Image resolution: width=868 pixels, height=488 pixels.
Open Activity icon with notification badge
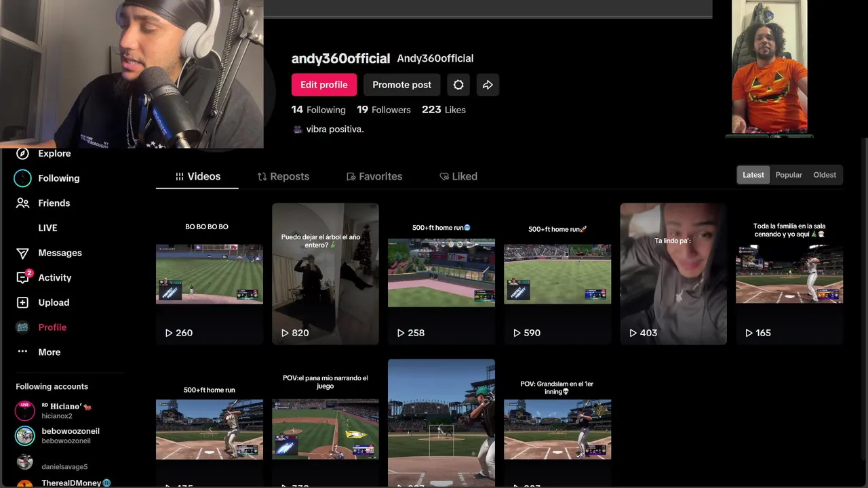pyautogui.click(x=23, y=277)
